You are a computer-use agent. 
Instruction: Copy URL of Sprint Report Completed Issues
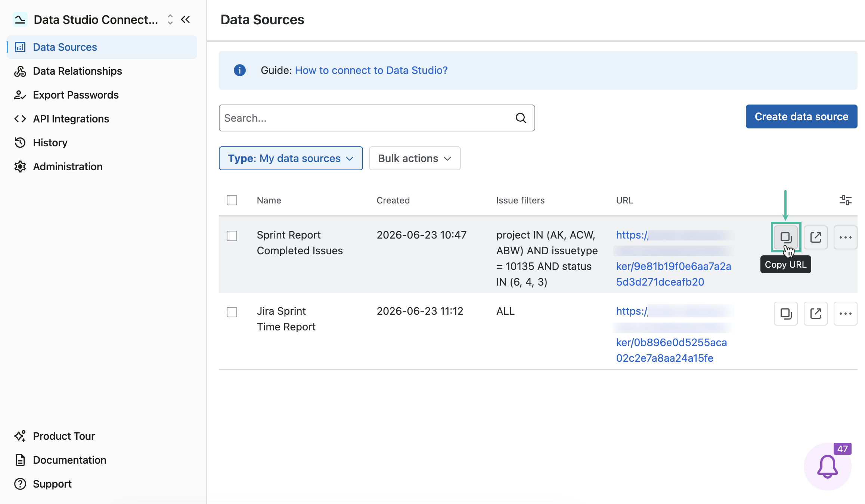click(786, 237)
